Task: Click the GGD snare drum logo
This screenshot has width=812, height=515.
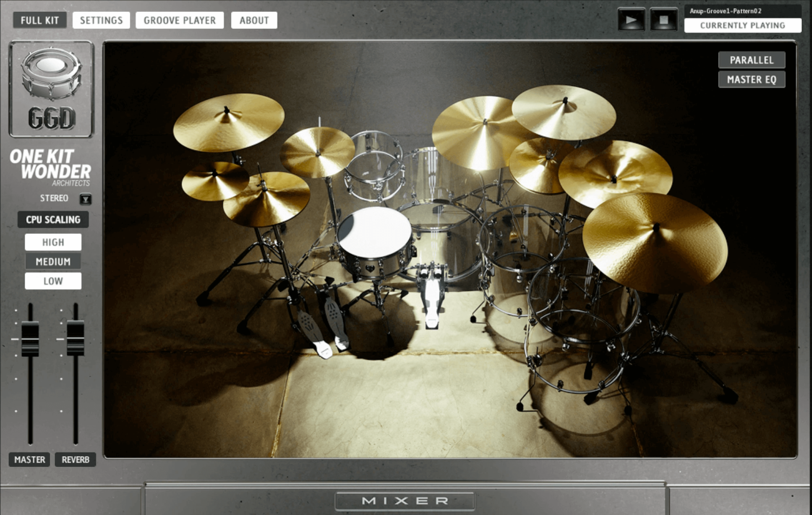Action: [51, 88]
